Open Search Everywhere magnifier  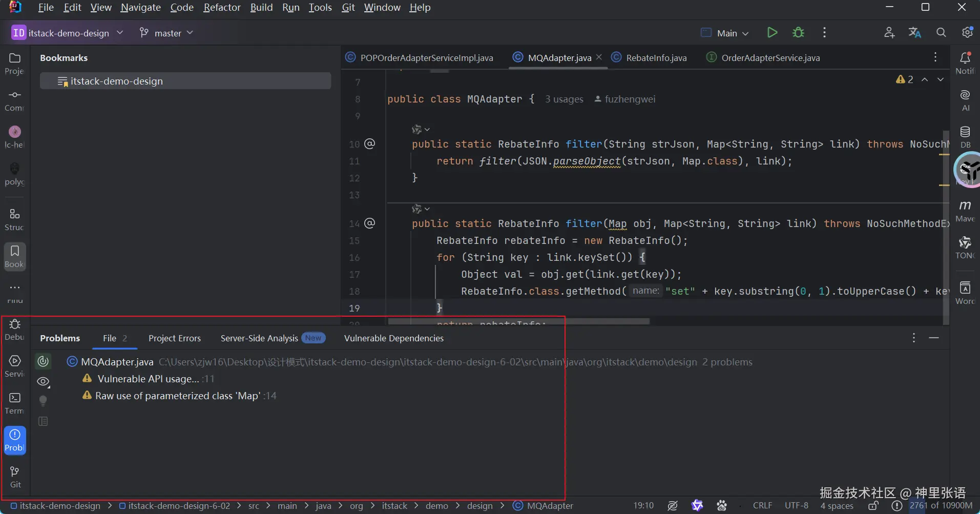pos(941,33)
